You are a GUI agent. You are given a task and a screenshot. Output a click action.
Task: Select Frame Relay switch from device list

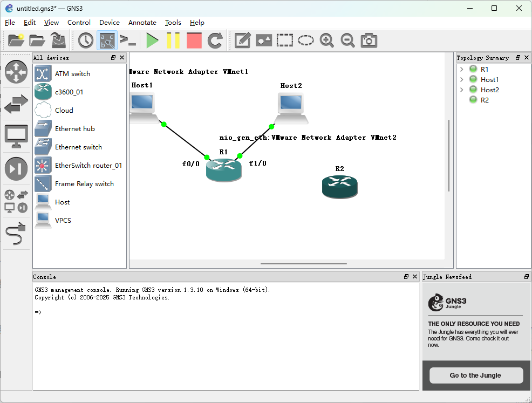coord(80,183)
